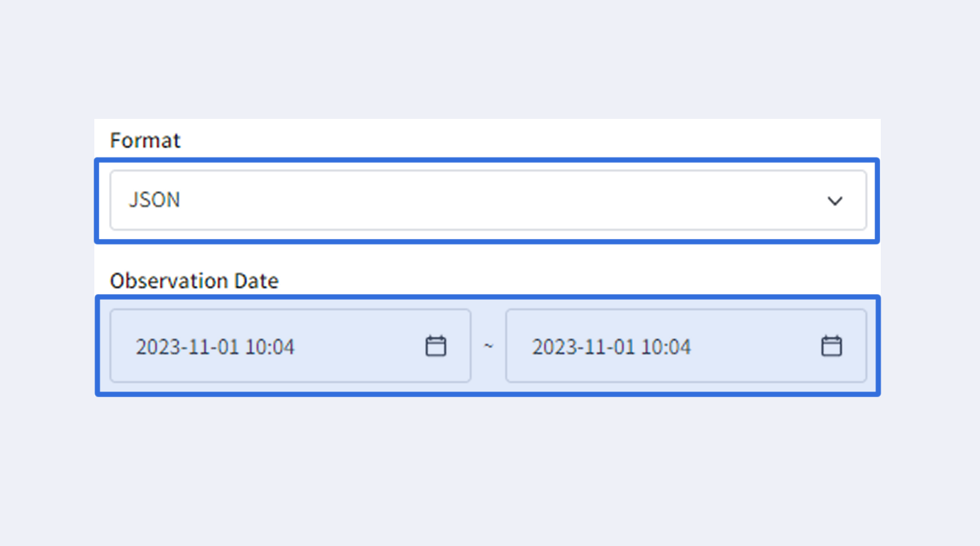
Task: Open the JSON format combo box
Action: coord(488,200)
